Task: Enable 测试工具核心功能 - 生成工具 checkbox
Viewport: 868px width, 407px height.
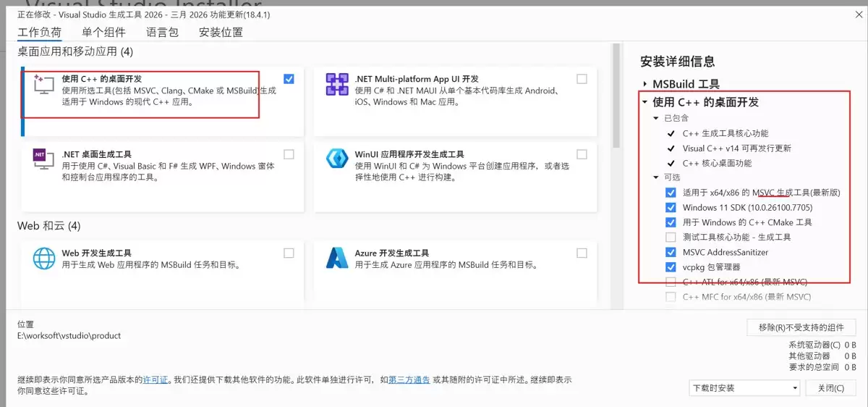Action: point(671,238)
